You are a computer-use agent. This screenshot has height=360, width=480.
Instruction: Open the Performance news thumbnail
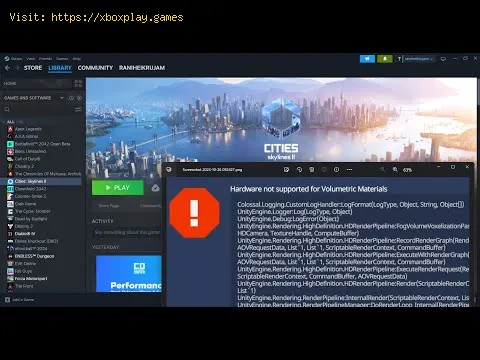pos(129,274)
